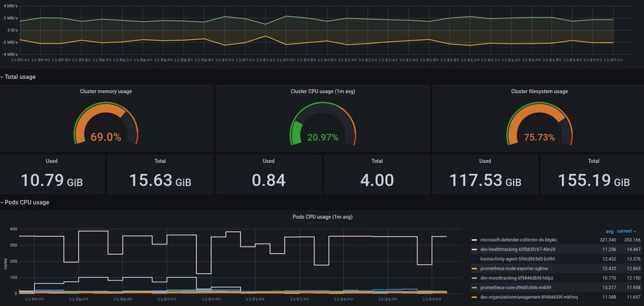Open color picker for prometheus-node-exporter yellow swatch
The image size is (644, 306).
pyautogui.click(x=474, y=268)
